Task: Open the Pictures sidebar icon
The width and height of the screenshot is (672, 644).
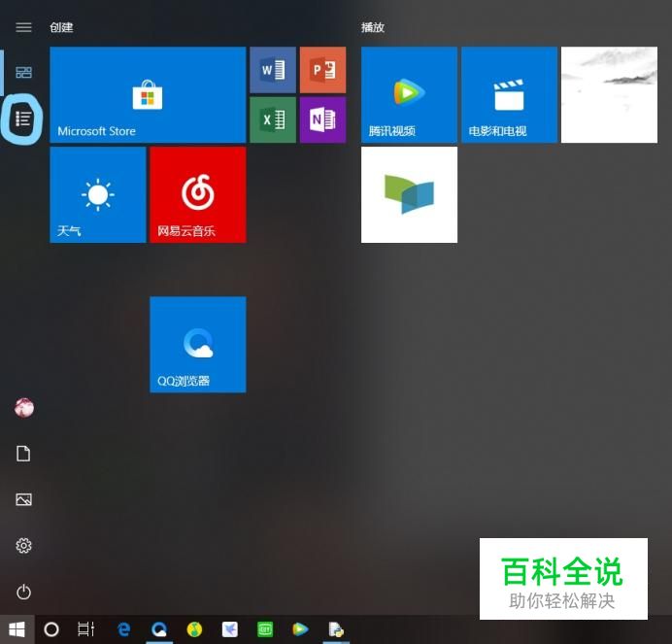Action: [23, 499]
